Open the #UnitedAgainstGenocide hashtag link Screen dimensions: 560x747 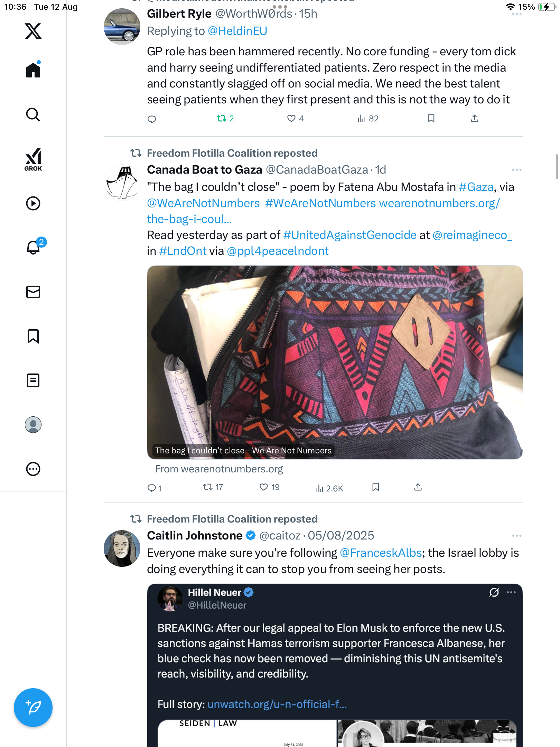(x=350, y=235)
